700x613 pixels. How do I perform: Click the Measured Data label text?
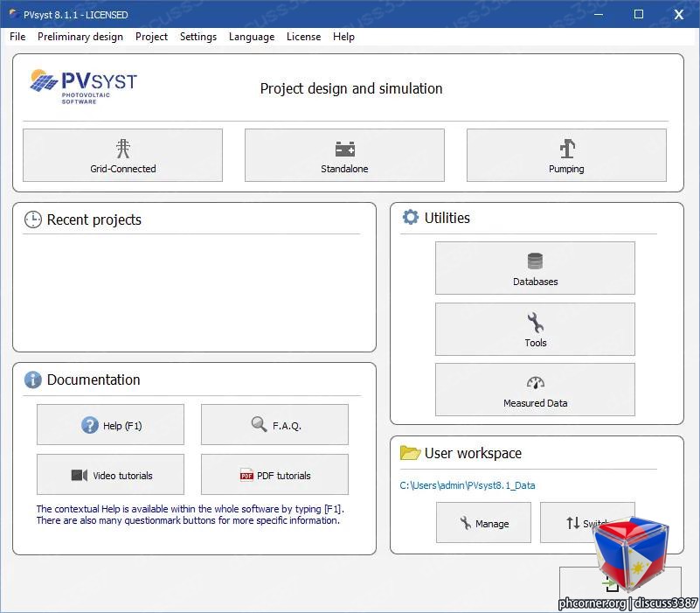tap(535, 403)
